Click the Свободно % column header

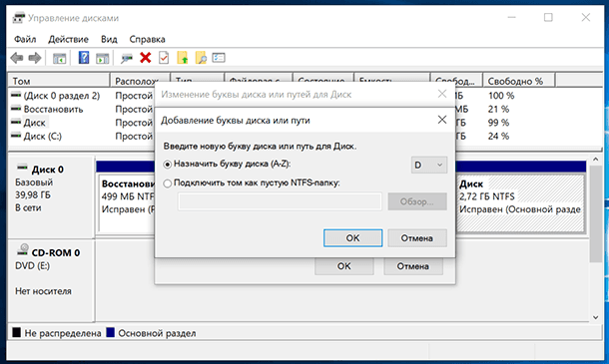tap(519, 81)
